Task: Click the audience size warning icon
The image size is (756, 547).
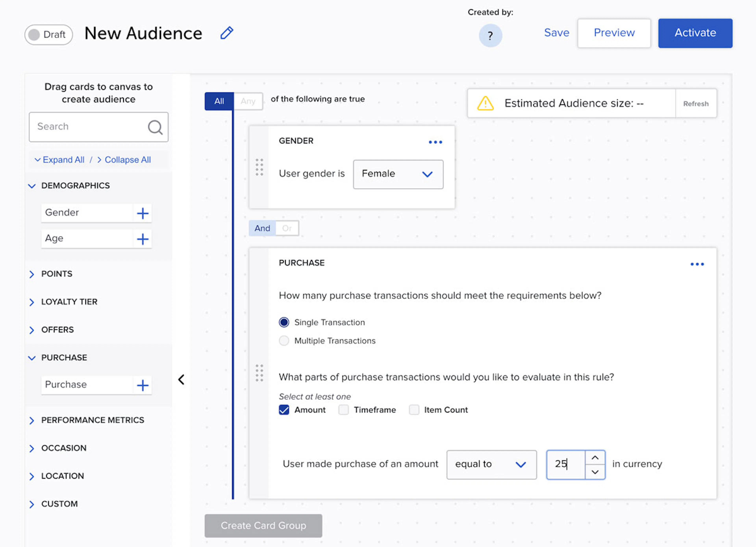Action: tap(485, 103)
